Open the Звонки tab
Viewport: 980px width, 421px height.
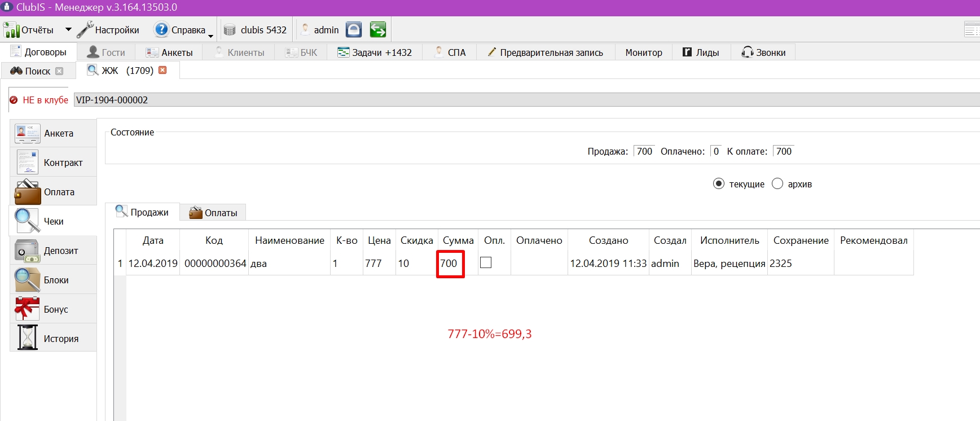[x=763, y=52]
